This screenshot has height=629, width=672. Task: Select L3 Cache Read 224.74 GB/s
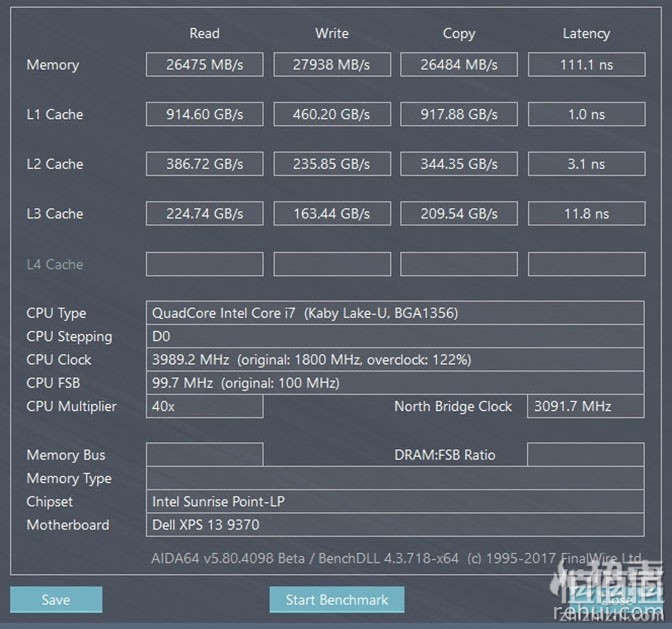coord(204,213)
